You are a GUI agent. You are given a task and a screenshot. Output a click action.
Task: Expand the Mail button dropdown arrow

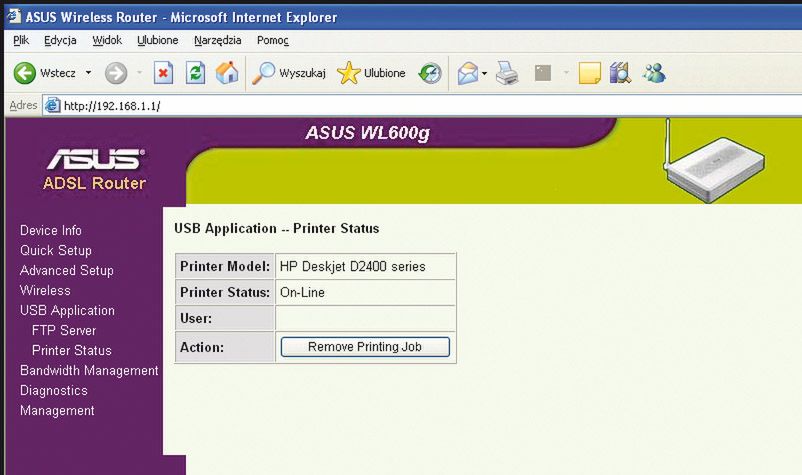484,74
